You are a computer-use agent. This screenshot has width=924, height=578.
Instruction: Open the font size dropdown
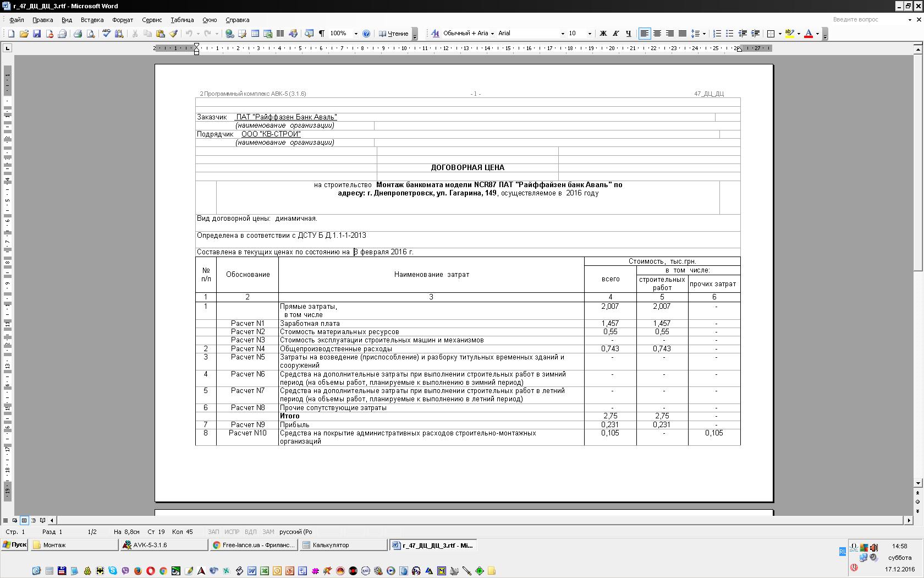[590, 34]
